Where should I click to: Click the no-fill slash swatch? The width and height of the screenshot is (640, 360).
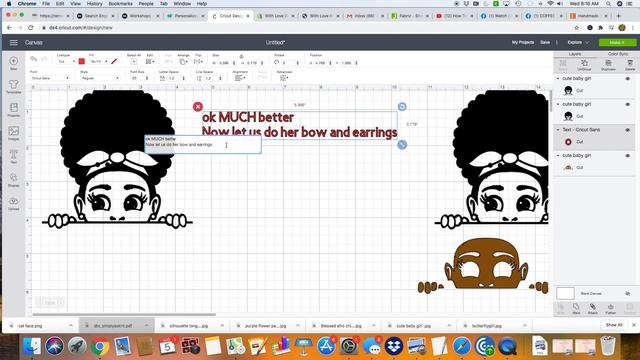pos(114,62)
